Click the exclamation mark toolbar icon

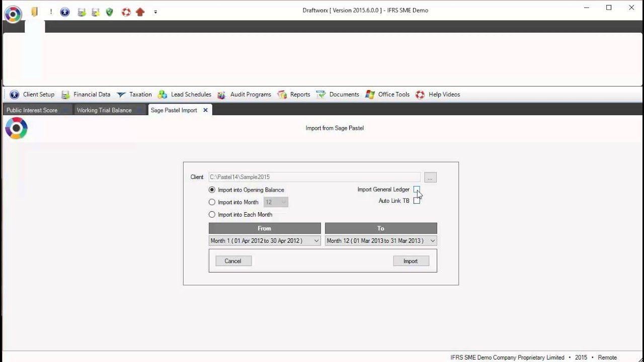(x=51, y=12)
